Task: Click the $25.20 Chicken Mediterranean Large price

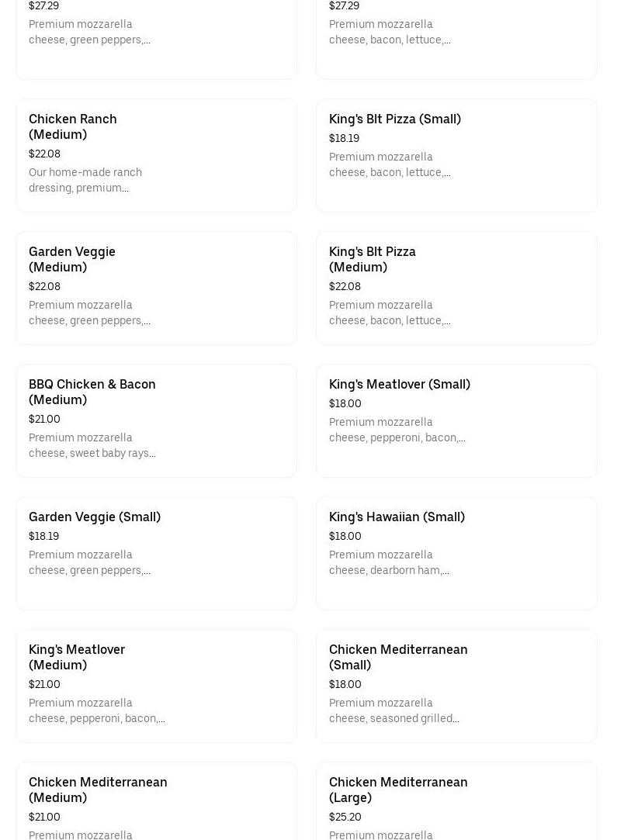Action: [345, 817]
